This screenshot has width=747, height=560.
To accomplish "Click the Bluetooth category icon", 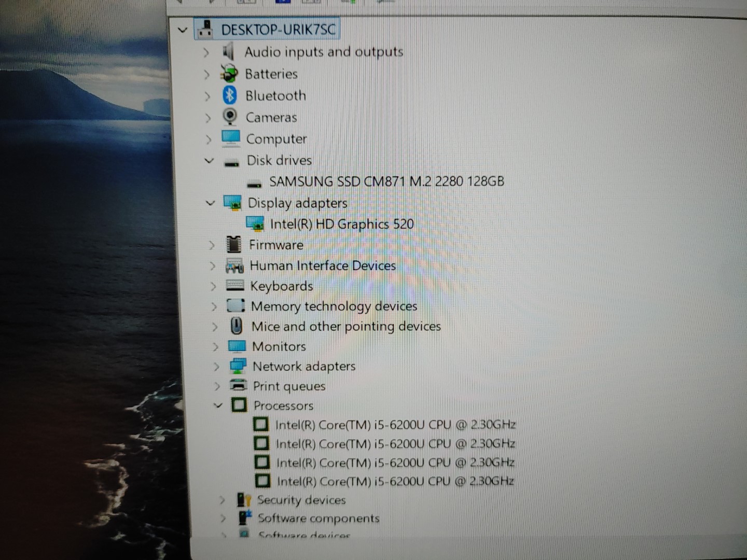I will [x=230, y=95].
